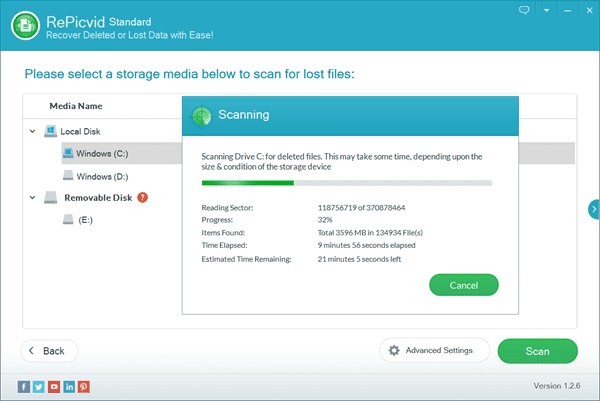Click the Estimated Time Remaining label

pos(246,259)
